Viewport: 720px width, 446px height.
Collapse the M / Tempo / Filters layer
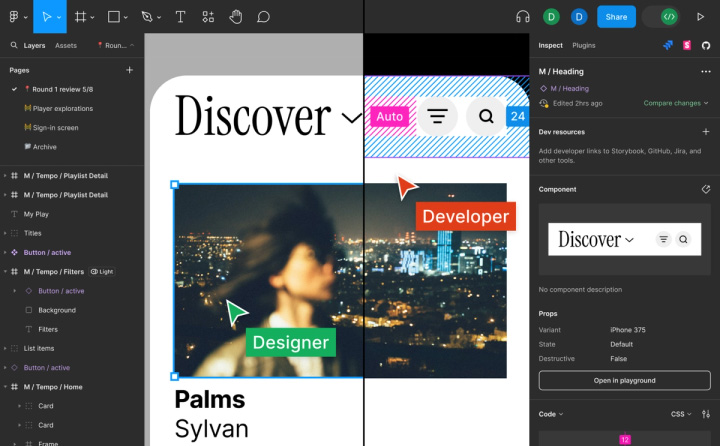pyautogui.click(x=5, y=271)
